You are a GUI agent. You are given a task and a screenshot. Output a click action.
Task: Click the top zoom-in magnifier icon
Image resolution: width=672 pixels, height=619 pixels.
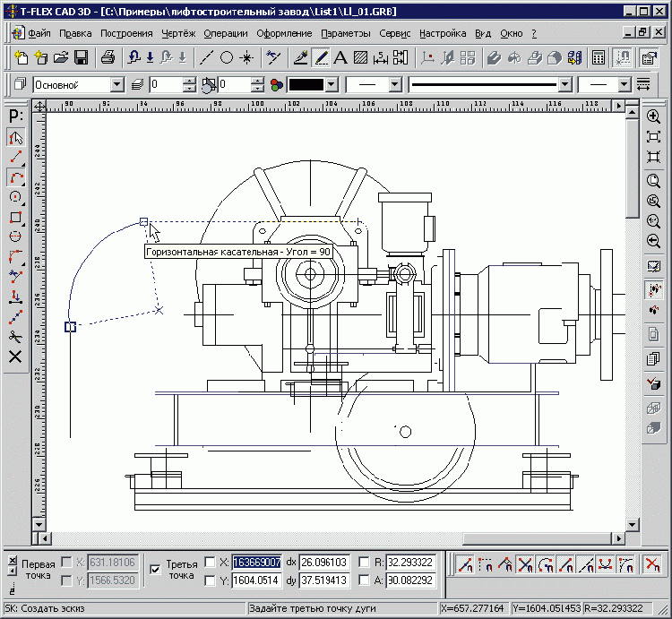tap(653, 117)
